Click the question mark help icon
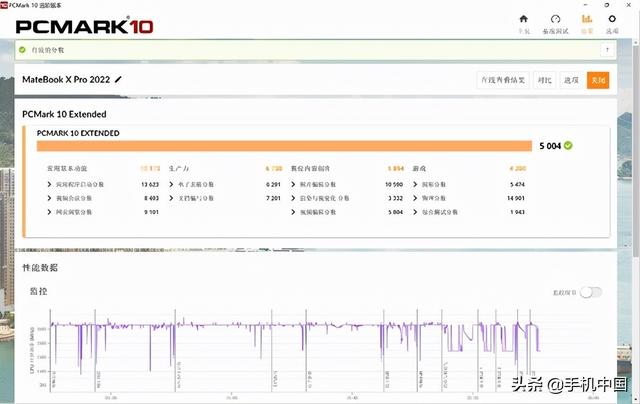 click(607, 49)
